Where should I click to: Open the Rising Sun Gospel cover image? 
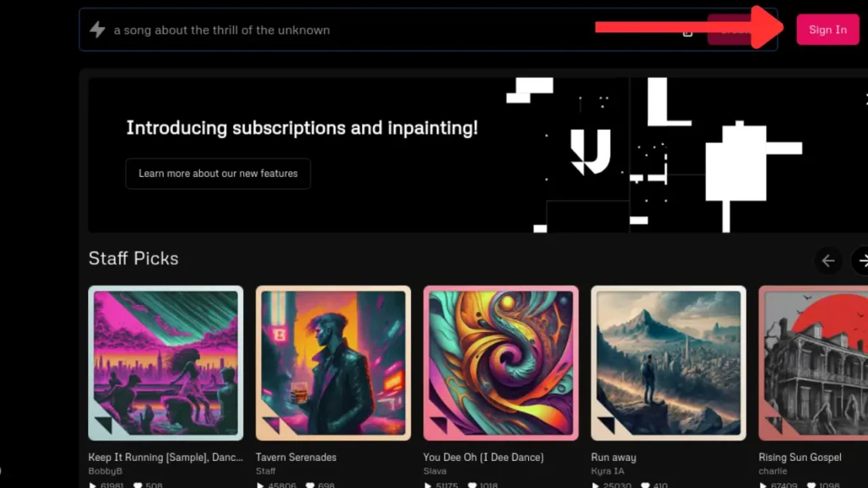(x=814, y=363)
